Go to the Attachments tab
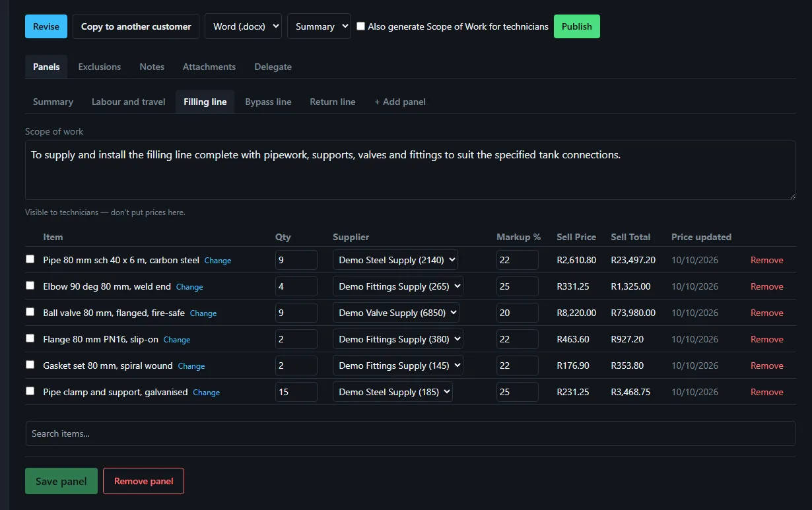This screenshot has height=510, width=812. click(209, 67)
